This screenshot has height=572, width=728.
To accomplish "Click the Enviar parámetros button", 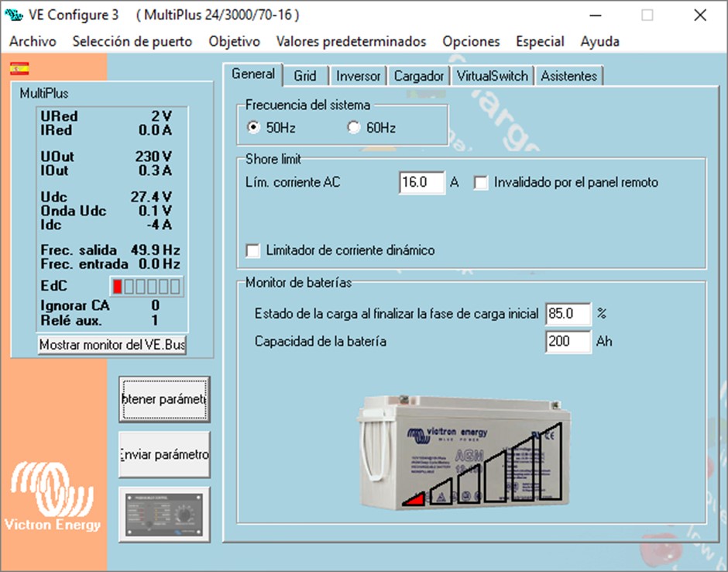I will tap(164, 454).
